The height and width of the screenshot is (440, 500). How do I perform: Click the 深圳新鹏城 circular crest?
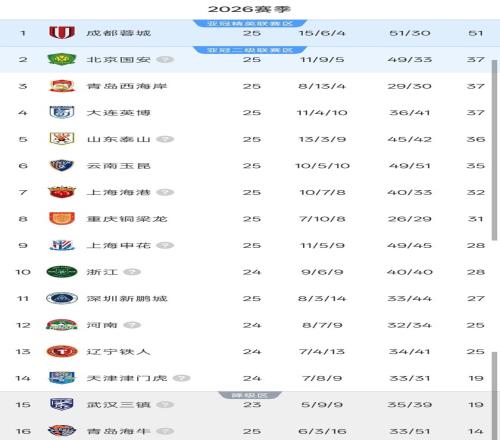pyautogui.click(x=62, y=298)
